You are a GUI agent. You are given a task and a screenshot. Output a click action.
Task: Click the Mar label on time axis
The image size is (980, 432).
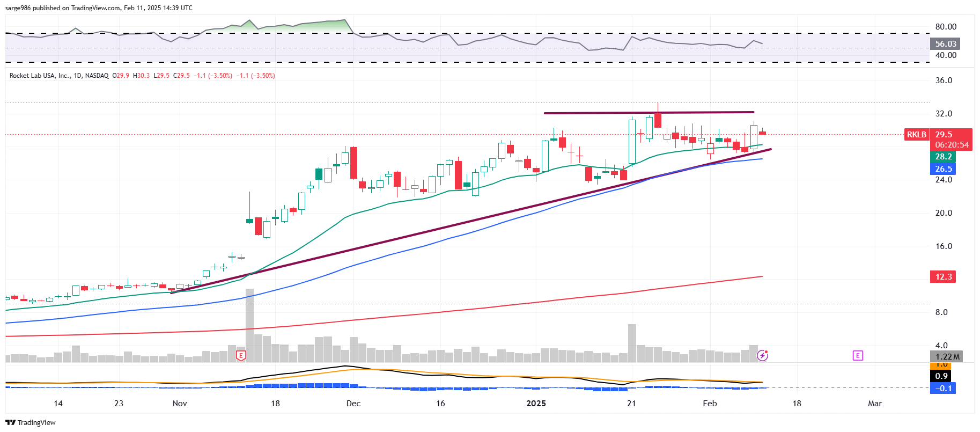(x=875, y=404)
